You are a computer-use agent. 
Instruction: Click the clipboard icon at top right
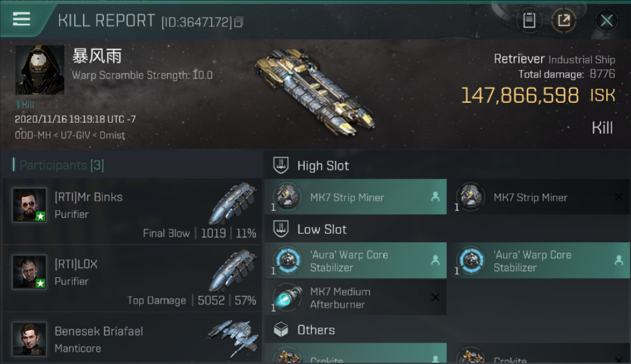pyautogui.click(x=529, y=20)
